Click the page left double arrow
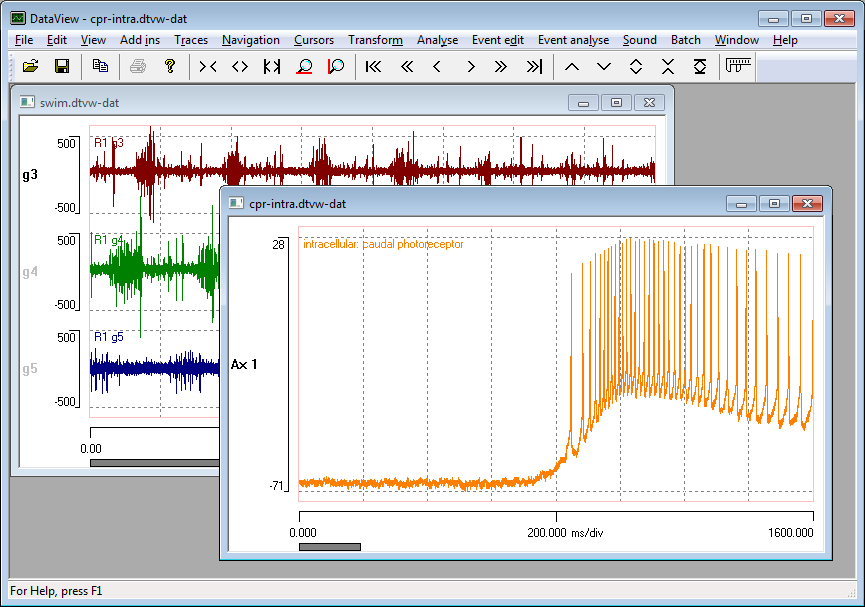 tap(406, 66)
